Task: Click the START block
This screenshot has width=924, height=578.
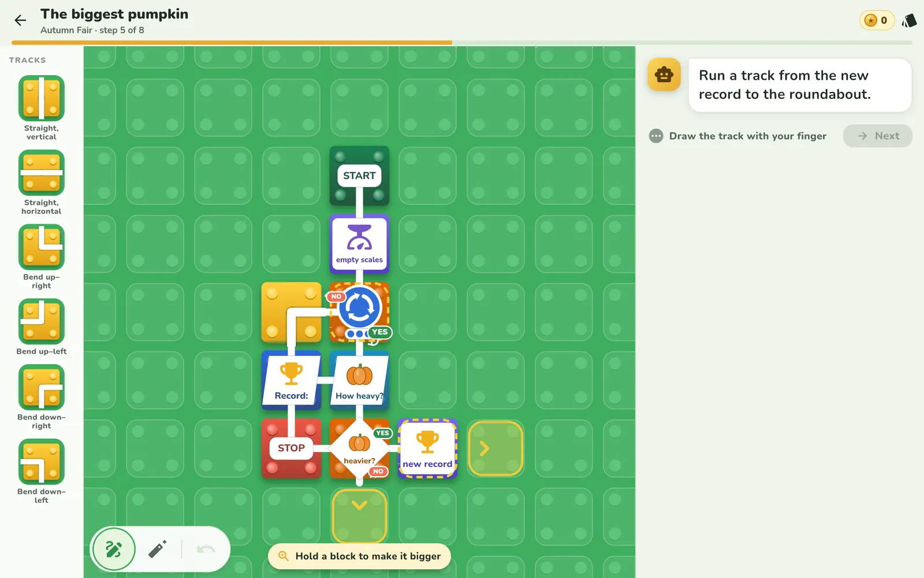Action: tap(359, 176)
